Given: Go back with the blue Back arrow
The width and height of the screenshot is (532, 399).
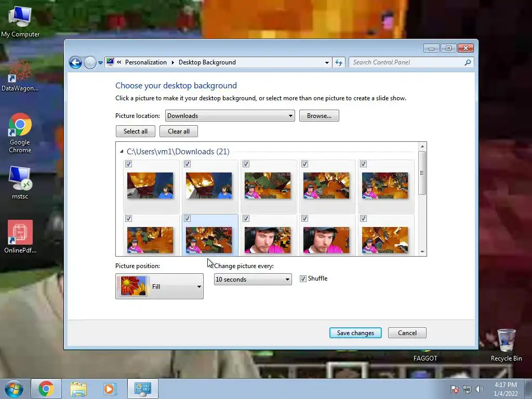Looking at the screenshot, I should click(75, 62).
